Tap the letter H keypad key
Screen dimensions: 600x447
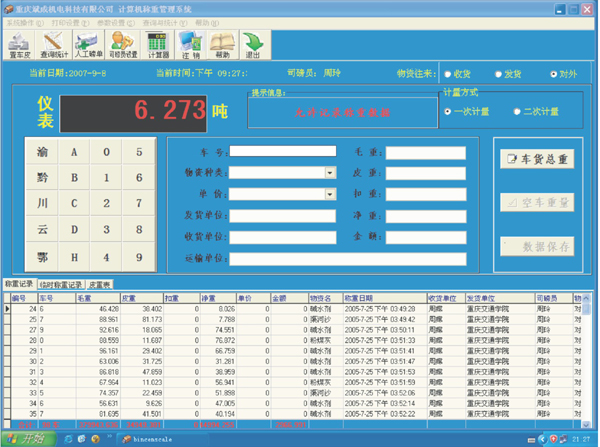[74, 257]
